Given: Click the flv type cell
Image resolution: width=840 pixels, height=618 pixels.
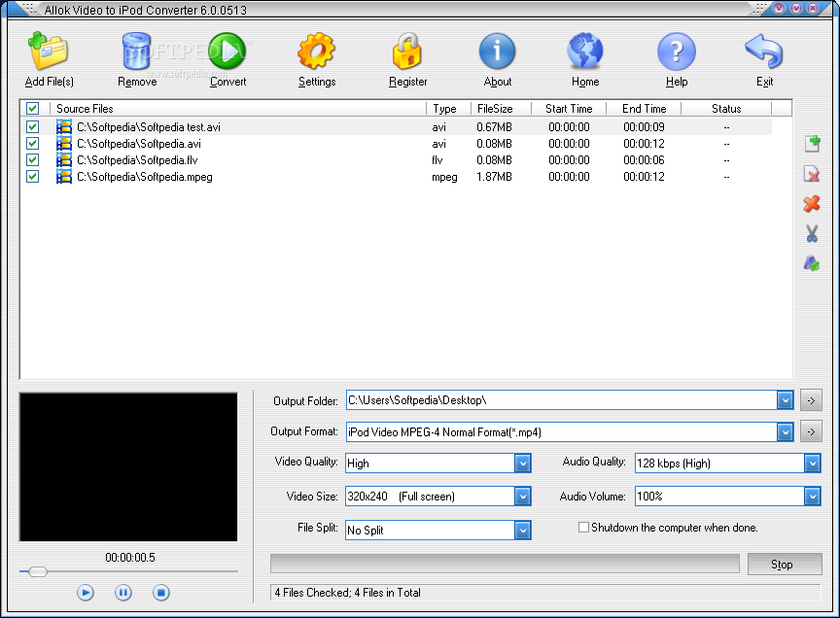Looking at the screenshot, I should pyautogui.click(x=437, y=160).
